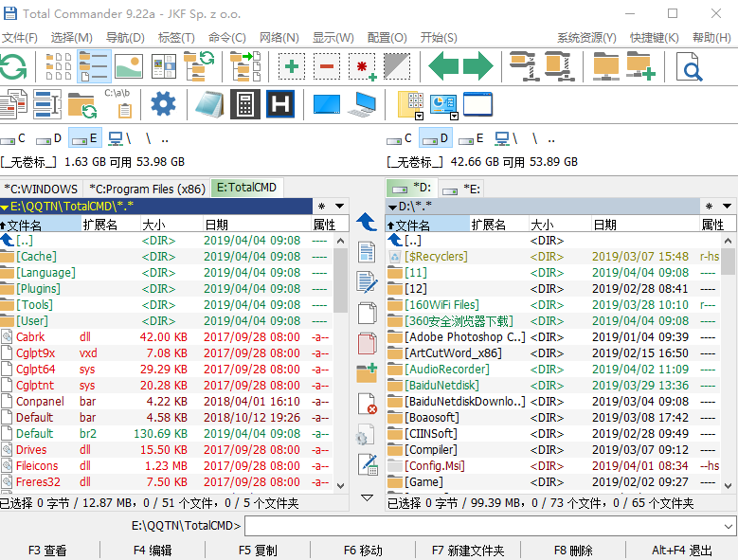The width and height of the screenshot is (738, 560).
Task: Click F8 删除 button
Action: click(573, 551)
